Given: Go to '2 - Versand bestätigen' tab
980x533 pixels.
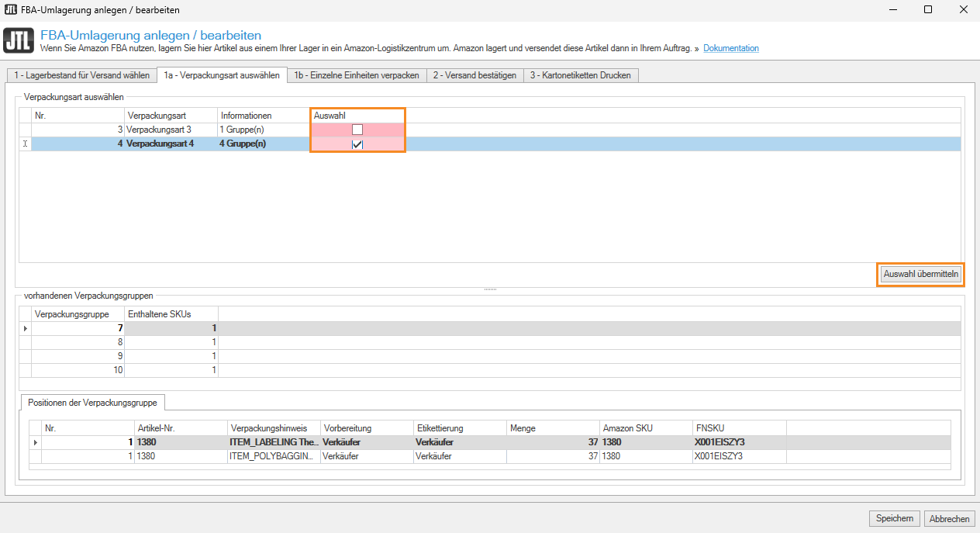Looking at the screenshot, I should coord(474,75).
